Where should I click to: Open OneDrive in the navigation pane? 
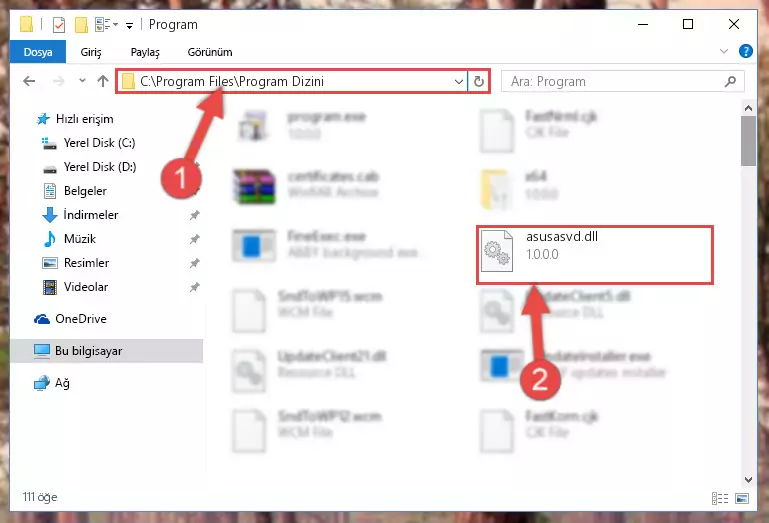click(81, 319)
